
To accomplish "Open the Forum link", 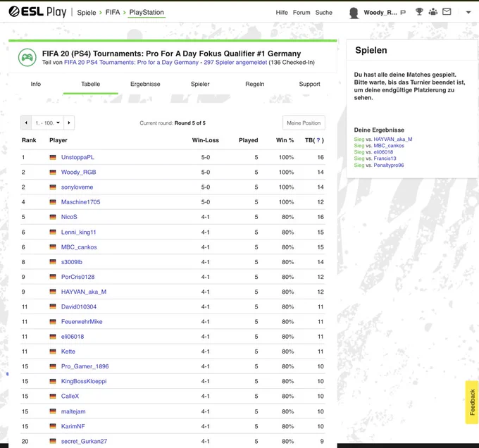I will pos(301,13).
